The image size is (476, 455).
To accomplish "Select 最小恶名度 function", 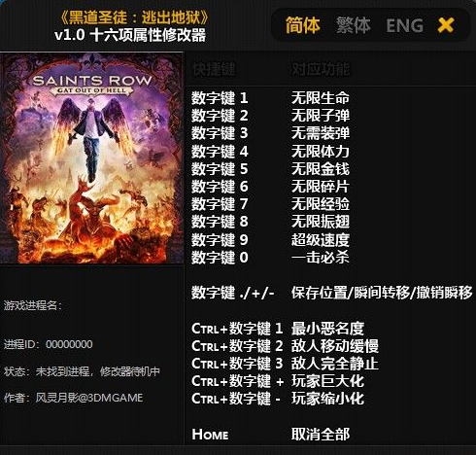I will point(327,329).
